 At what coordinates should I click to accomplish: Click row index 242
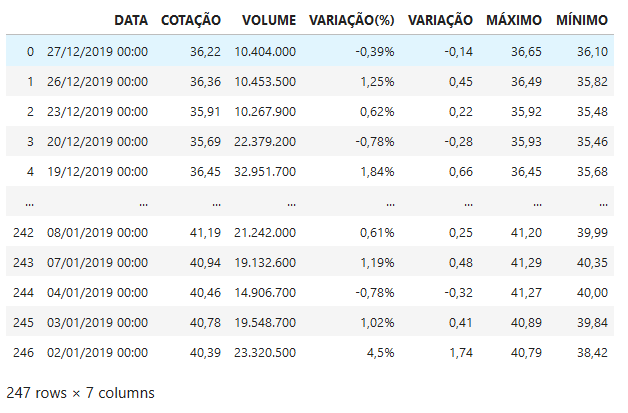[x=24, y=232]
